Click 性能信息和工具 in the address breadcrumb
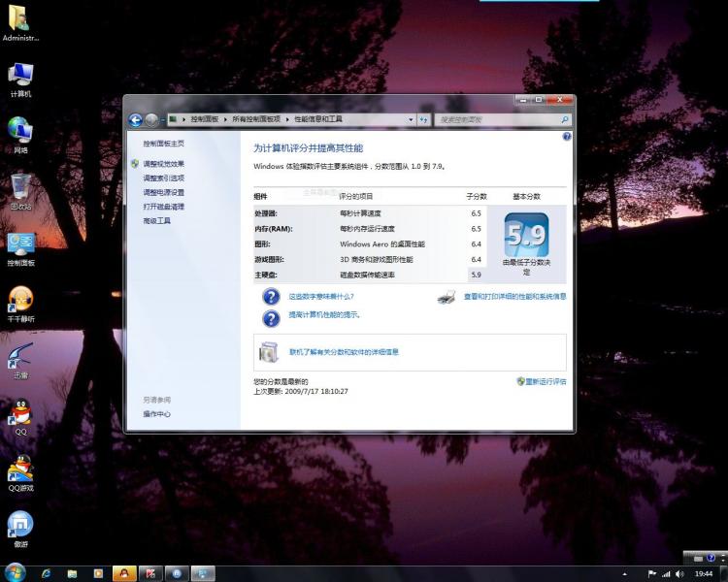 318,119
